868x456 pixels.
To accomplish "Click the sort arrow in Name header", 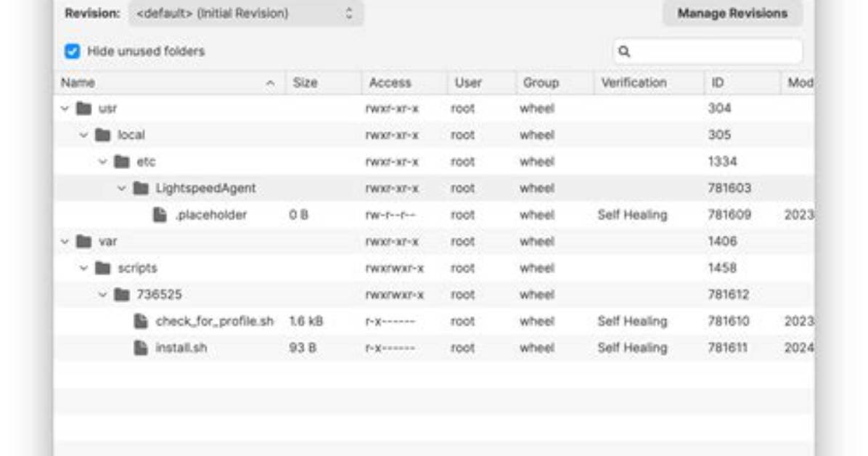I will (x=270, y=83).
